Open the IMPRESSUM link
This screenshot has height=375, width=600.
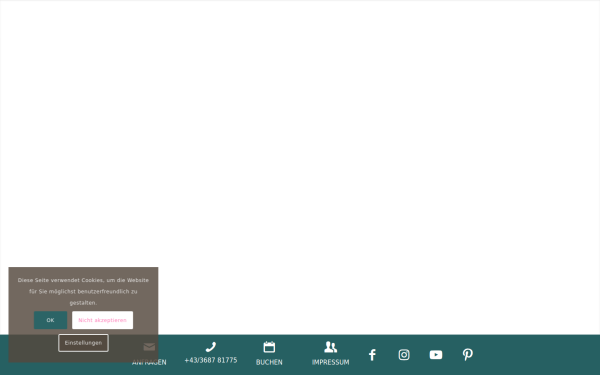(331, 362)
